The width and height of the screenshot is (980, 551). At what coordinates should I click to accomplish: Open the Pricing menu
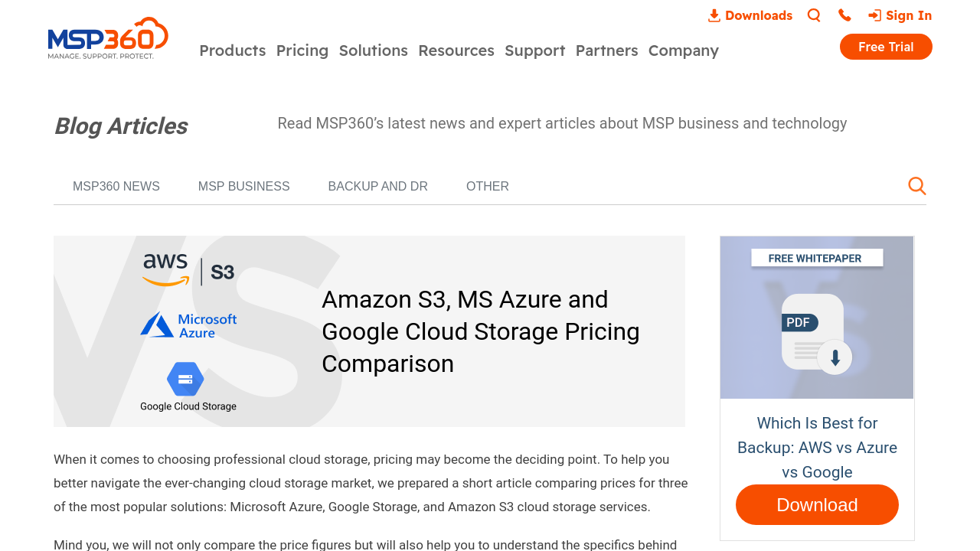tap(302, 51)
